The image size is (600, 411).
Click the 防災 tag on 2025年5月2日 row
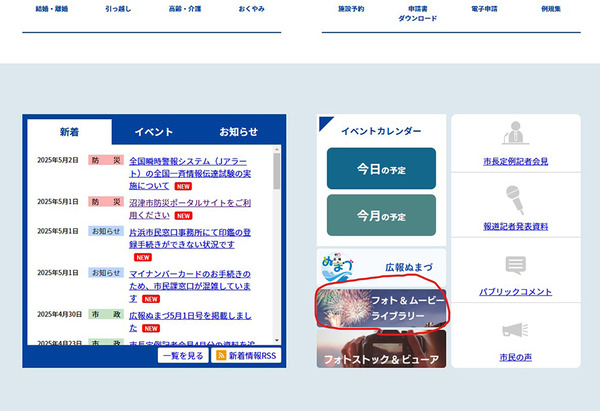coord(106,160)
